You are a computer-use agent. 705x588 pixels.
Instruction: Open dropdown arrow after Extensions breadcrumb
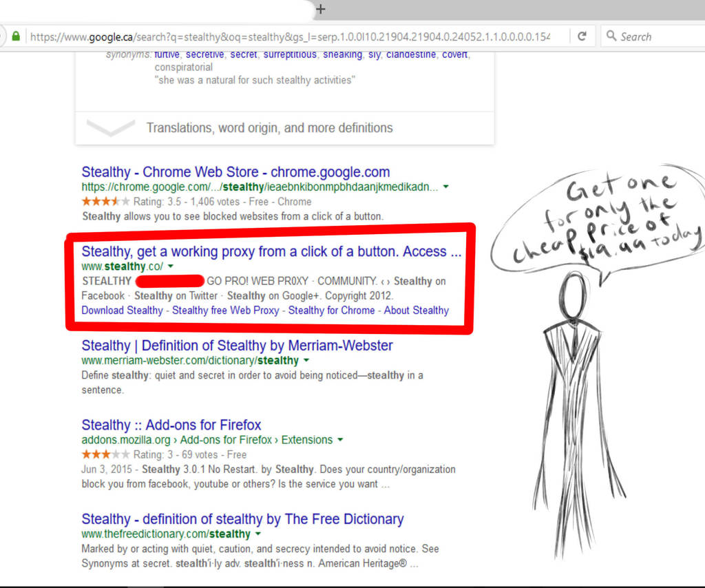pyautogui.click(x=340, y=440)
